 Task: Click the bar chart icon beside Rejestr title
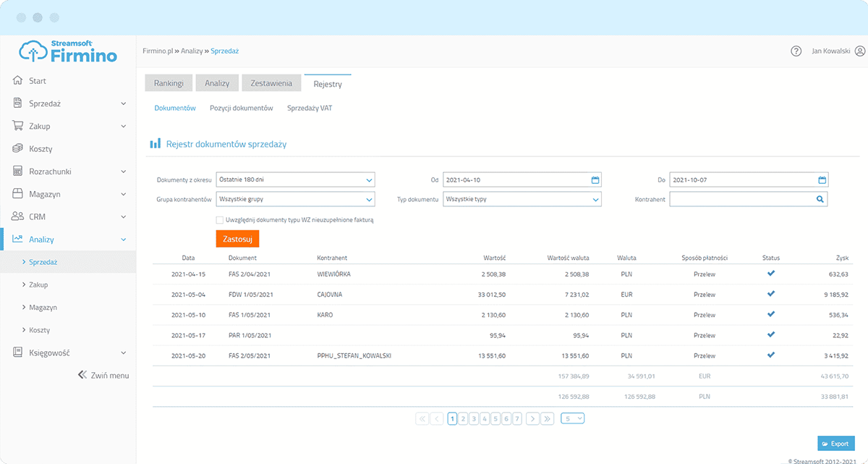pos(156,144)
